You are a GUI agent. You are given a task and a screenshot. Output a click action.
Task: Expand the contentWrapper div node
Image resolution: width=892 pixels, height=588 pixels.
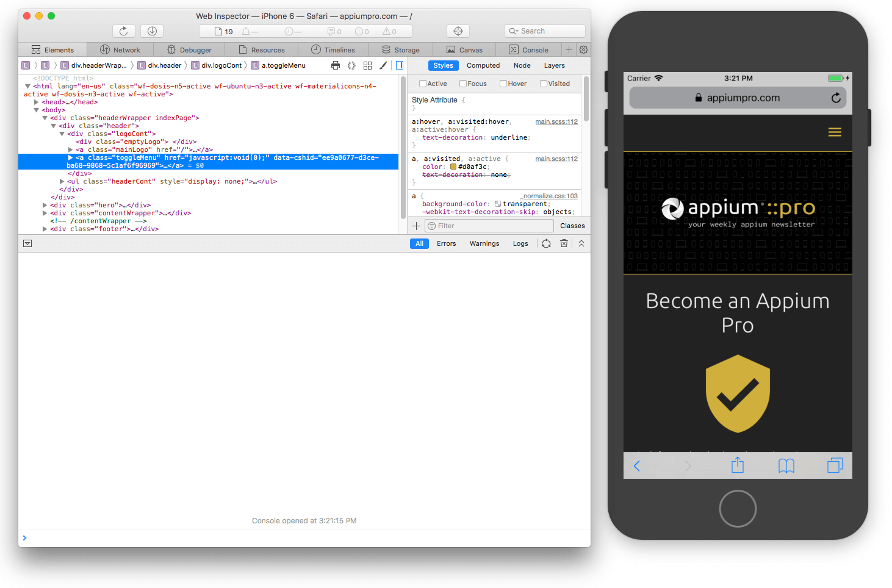[x=45, y=213]
